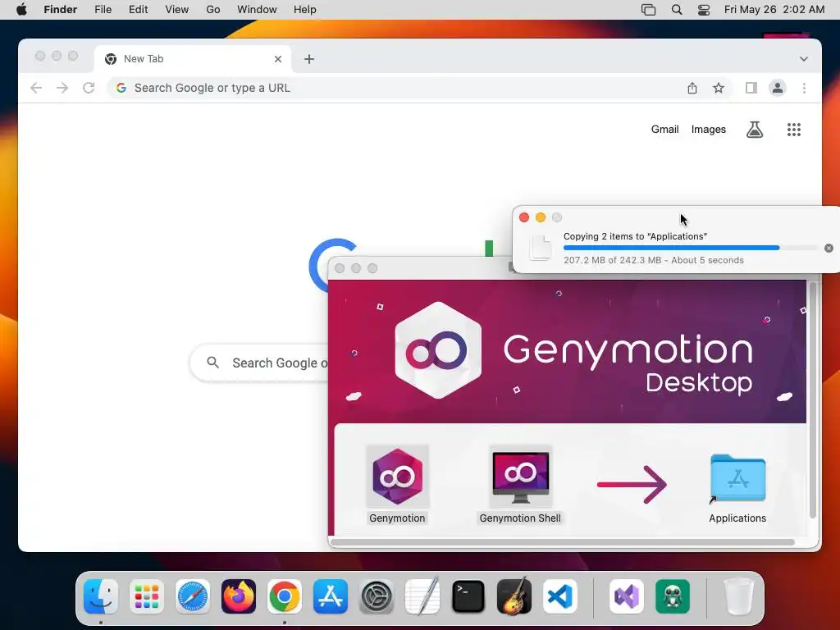Open Search Labs flask icon
The width and height of the screenshot is (840, 630).
point(755,129)
